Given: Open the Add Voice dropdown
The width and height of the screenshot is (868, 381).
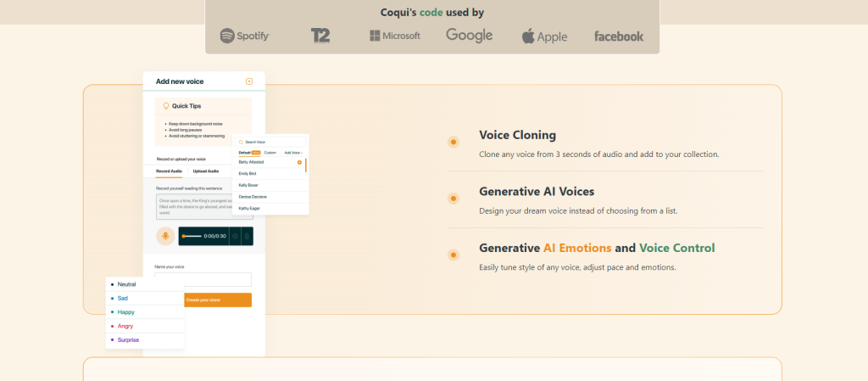Looking at the screenshot, I should click(293, 152).
